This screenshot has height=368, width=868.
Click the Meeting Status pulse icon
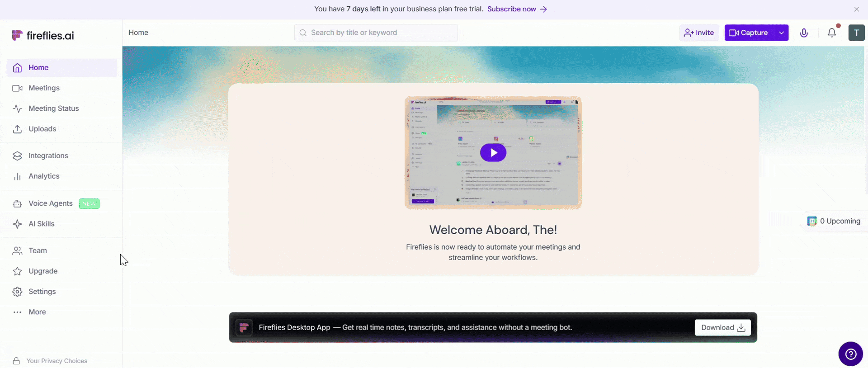point(17,109)
